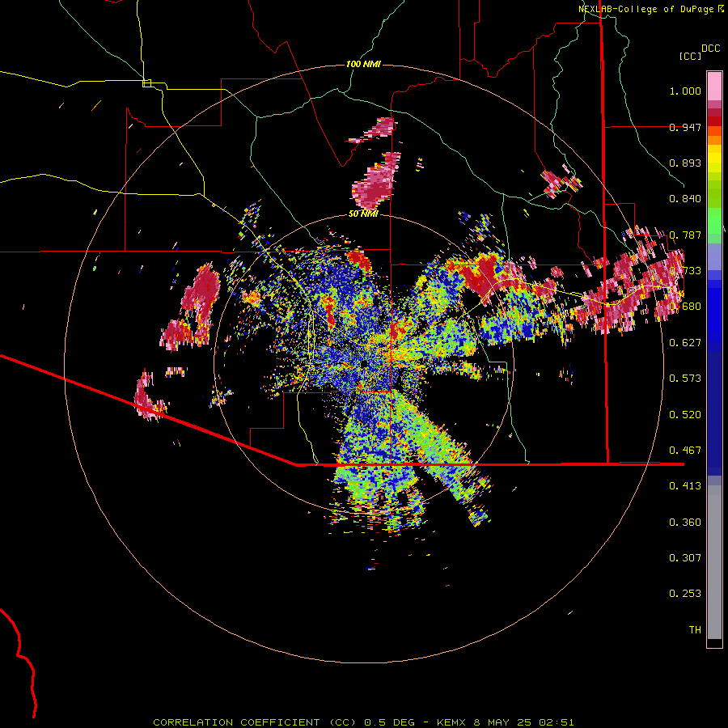Select the 0.840 scale value
The width and height of the screenshot is (728, 728).
click(685, 199)
